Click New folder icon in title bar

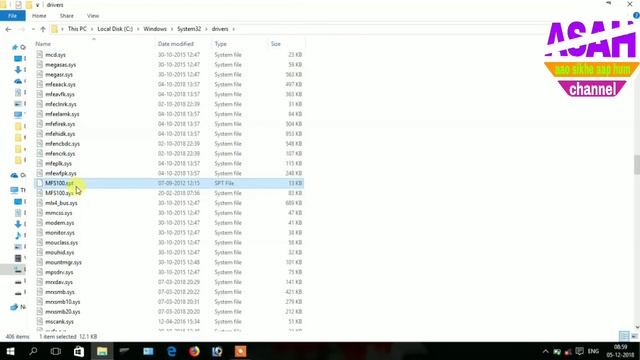tap(29, 5)
